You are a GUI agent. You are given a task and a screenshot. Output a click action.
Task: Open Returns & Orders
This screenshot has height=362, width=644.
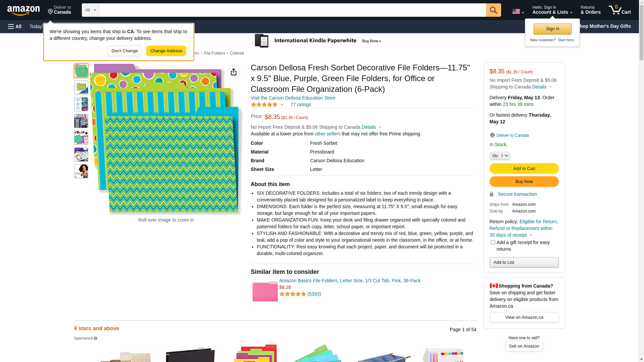[x=590, y=10]
